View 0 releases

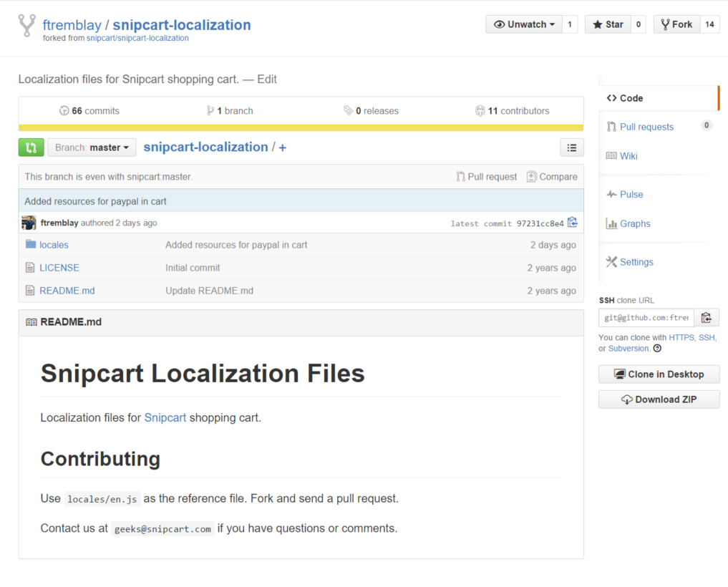[x=371, y=111]
